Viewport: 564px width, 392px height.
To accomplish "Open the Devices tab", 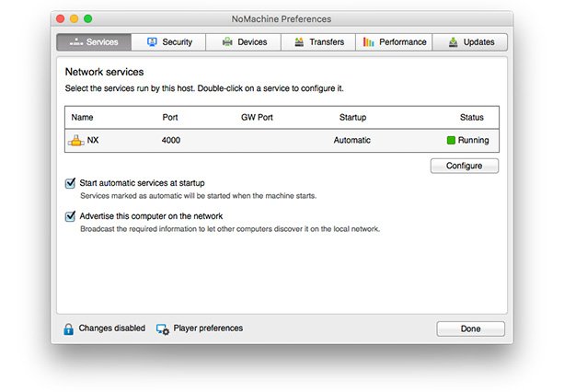I will coord(244,42).
